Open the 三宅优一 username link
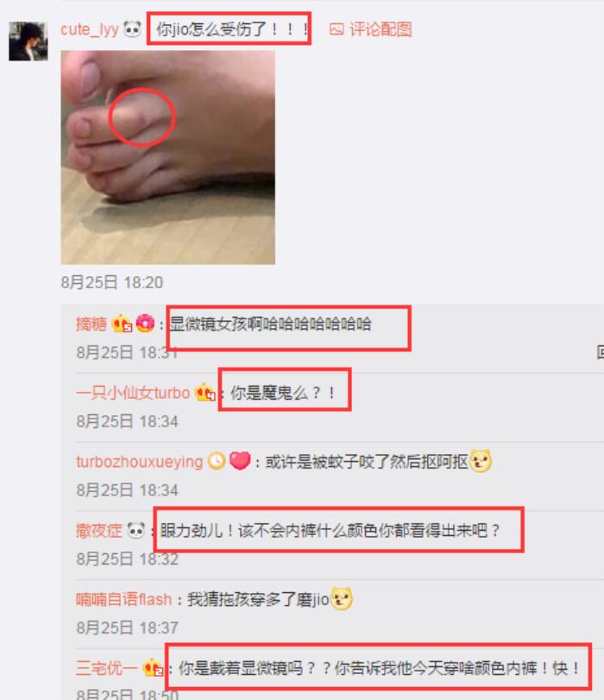The image size is (604, 700). click(x=107, y=668)
